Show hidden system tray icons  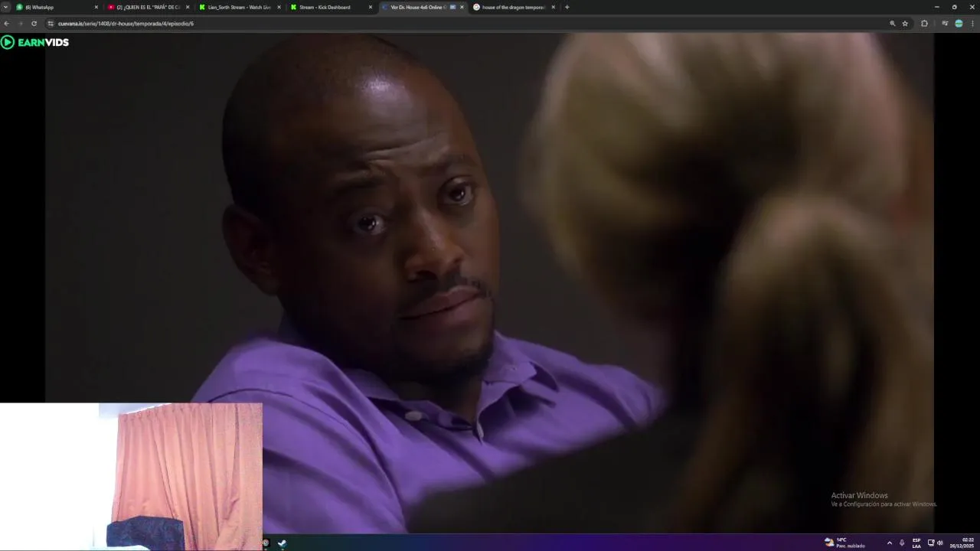tap(889, 543)
